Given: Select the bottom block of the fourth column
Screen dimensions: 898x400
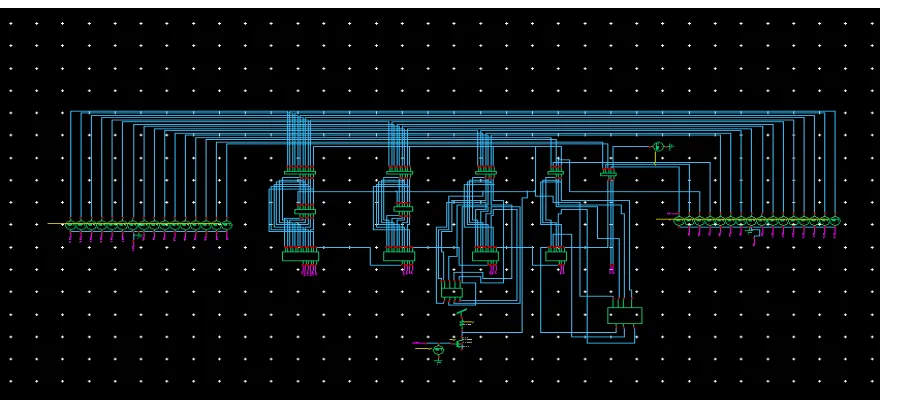Looking at the screenshot, I should click(556, 256).
